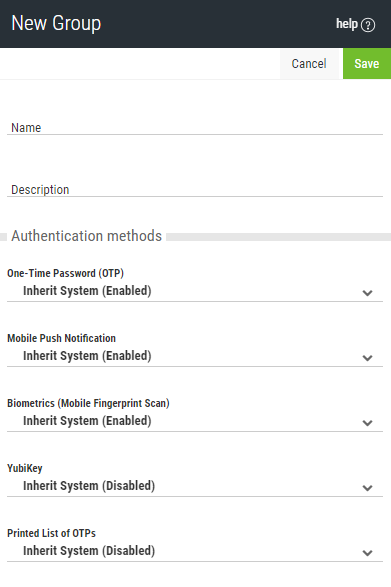Click the chevron arrow for One-Time Password
391x587 pixels.
[x=367, y=293]
